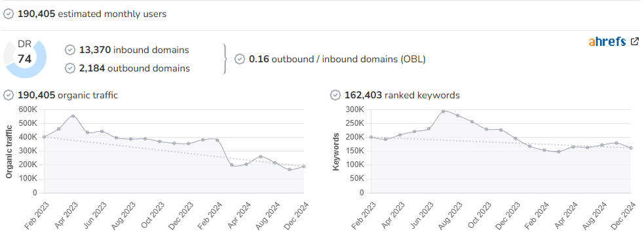Open the Ahrefs logo link
The width and height of the screenshot is (644, 236).
[x=607, y=41]
